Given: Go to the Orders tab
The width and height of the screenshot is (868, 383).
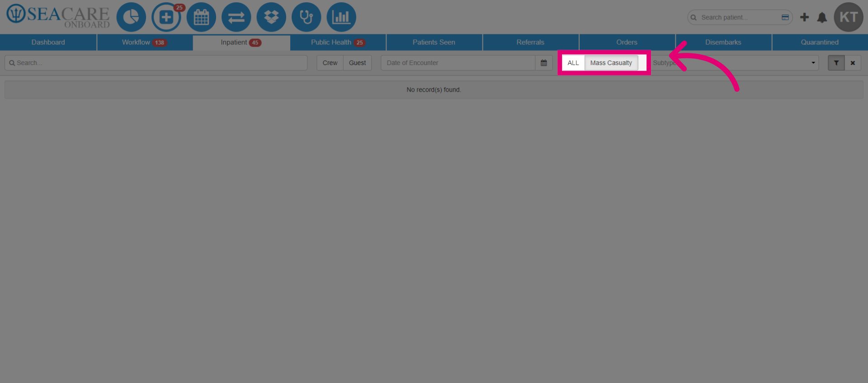Looking at the screenshot, I should click(x=627, y=42).
